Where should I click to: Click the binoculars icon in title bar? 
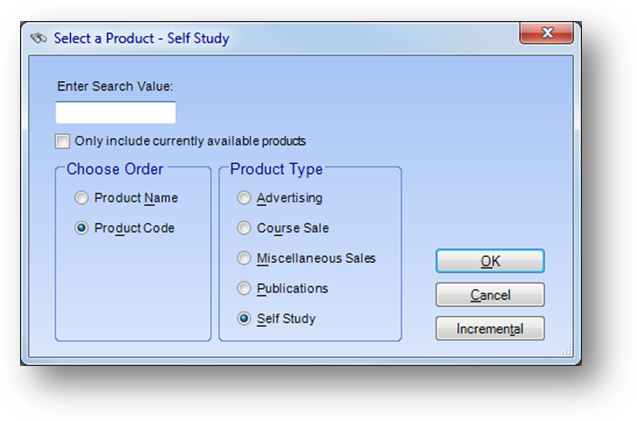tap(39, 39)
